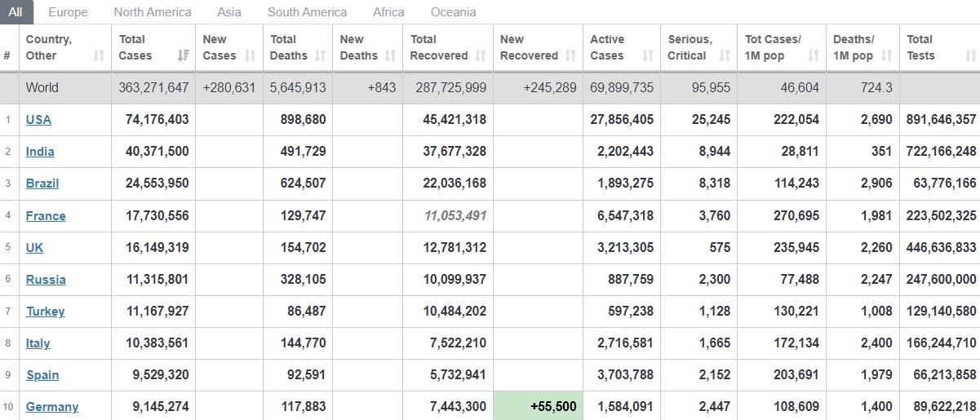
Task: Sort by the Active Cases sort arrows
Action: (648, 56)
